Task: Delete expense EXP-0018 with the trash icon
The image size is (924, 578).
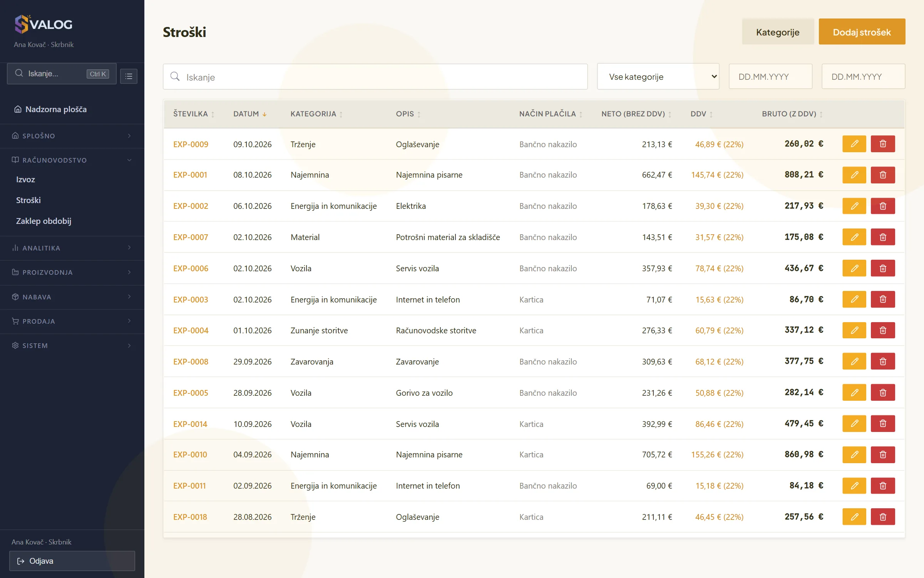Action: tap(883, 517)
